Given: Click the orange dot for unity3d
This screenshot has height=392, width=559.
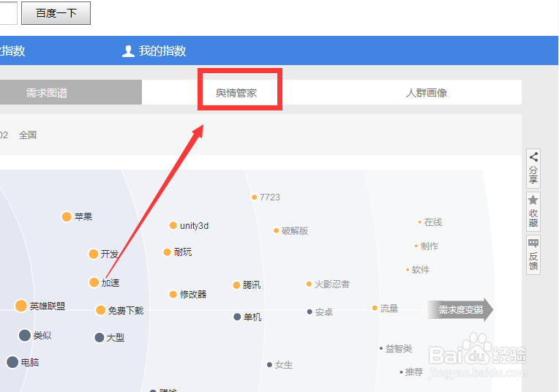Looking at the screenshot, I should pos(173,225).
